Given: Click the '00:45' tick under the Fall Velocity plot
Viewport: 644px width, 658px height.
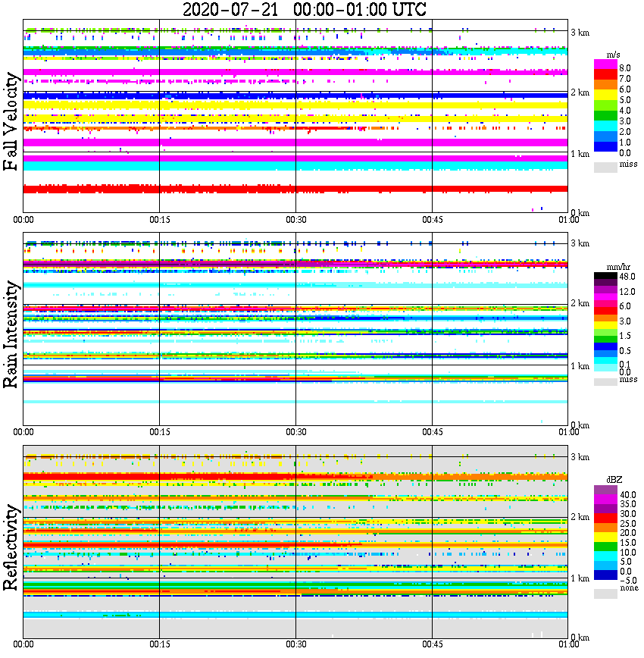Looking at the screenshot, I should click(x=433, y=220).
